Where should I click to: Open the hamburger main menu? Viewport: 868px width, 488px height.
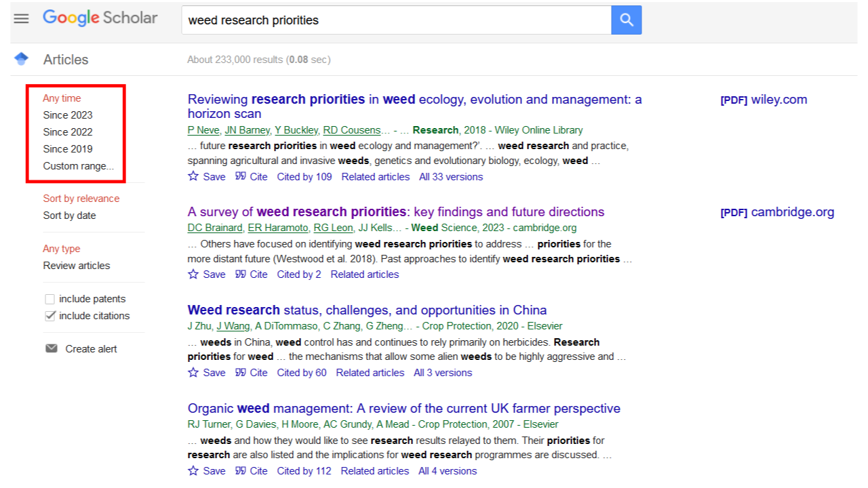point(22,19)
